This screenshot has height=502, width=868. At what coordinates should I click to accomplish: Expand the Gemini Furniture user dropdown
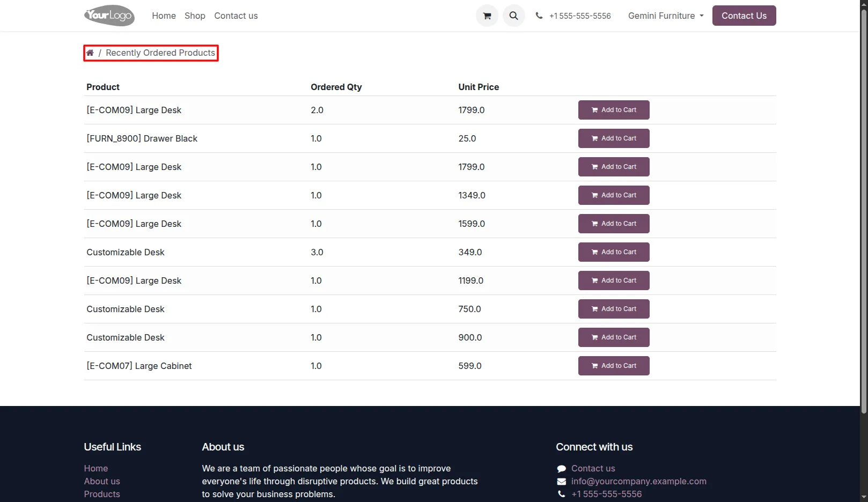[x=666, y=16]
